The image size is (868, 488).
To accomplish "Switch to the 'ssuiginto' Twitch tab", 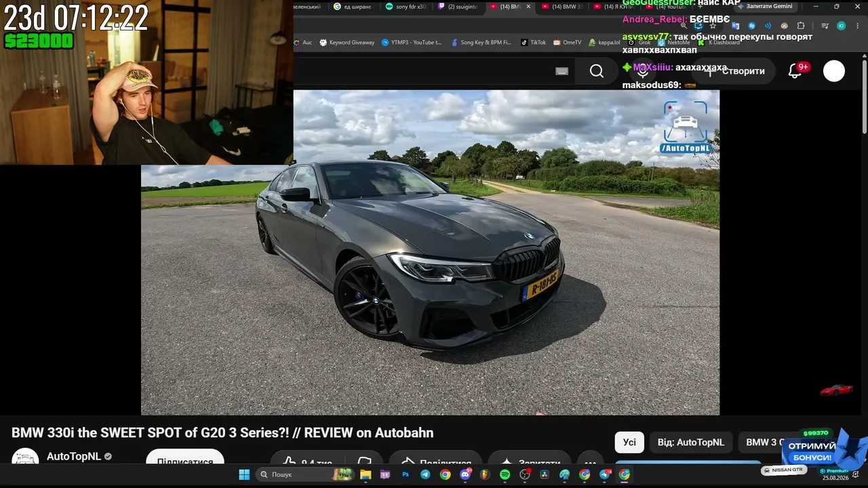I will (458, 7).
